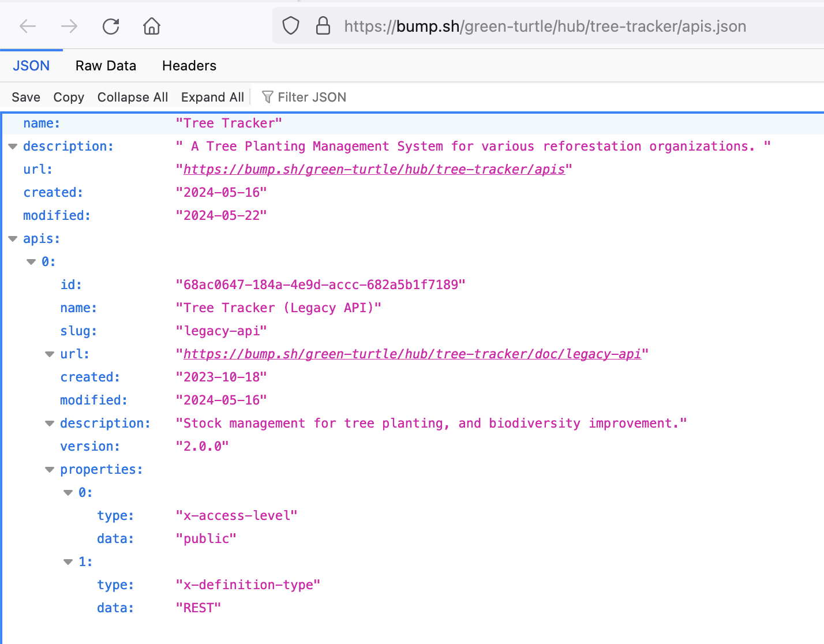The height and width of the screenshot is (644, 824).
Task: Click the Expand All button
Action: (212, 97)
